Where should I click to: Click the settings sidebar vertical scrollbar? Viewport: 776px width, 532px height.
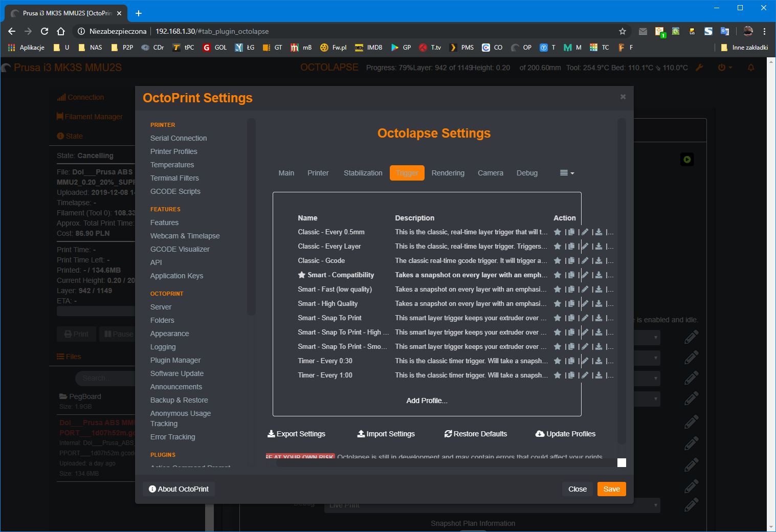tap(251, 217)
